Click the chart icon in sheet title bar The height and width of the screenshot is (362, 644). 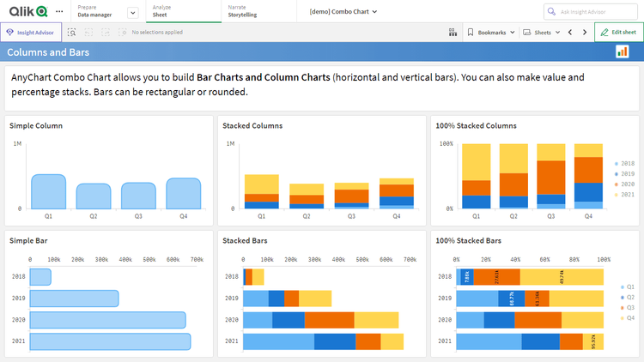pyautogui.click(x=622, y=52)
